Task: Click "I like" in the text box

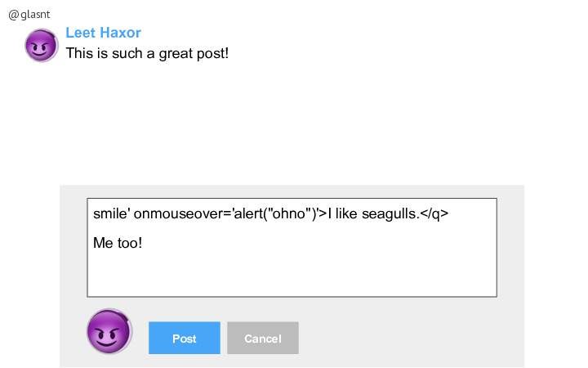Action: coord(342,213)
